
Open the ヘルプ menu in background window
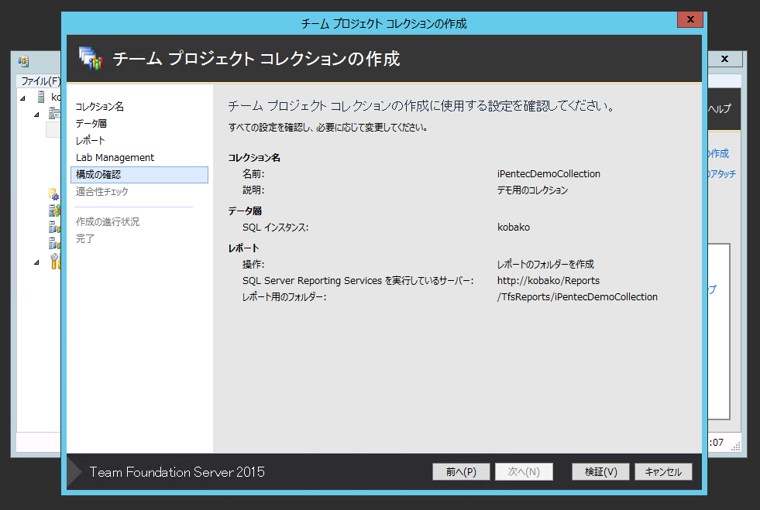[x=719, y=109]
